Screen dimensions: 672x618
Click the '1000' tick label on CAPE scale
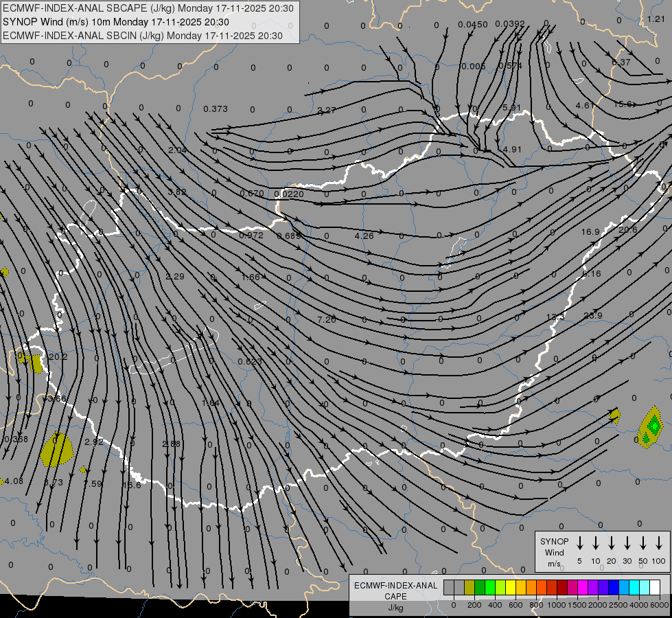556,605
